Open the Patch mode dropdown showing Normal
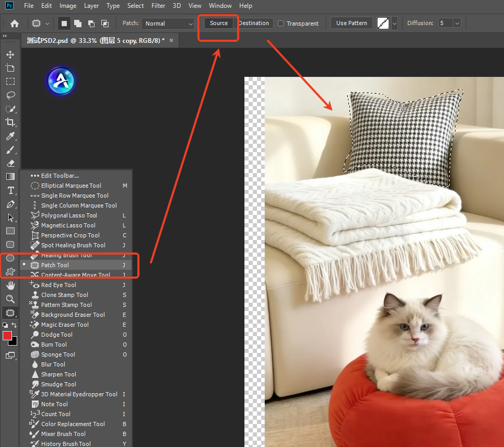The height and width of the screenshot is (447, 504). coord(168,23)
